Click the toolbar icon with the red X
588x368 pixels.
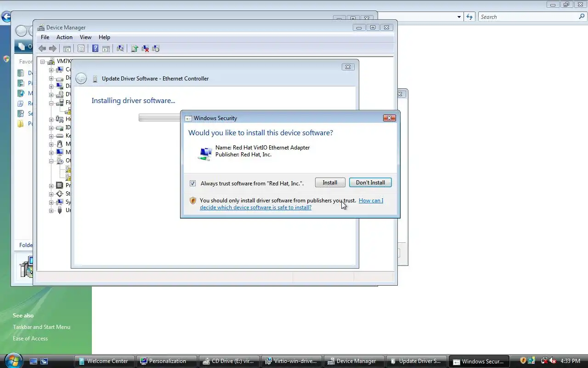point(145,48)
